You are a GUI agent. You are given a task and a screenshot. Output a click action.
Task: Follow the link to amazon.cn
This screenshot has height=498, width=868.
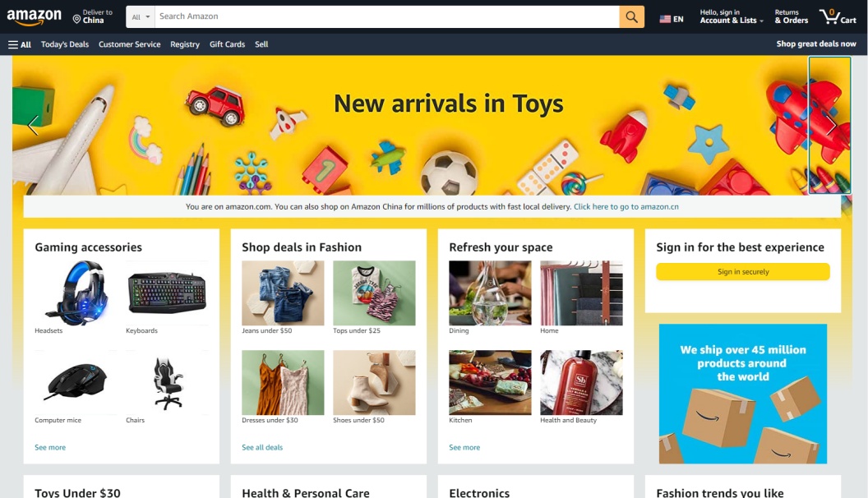tap(626, 207)
